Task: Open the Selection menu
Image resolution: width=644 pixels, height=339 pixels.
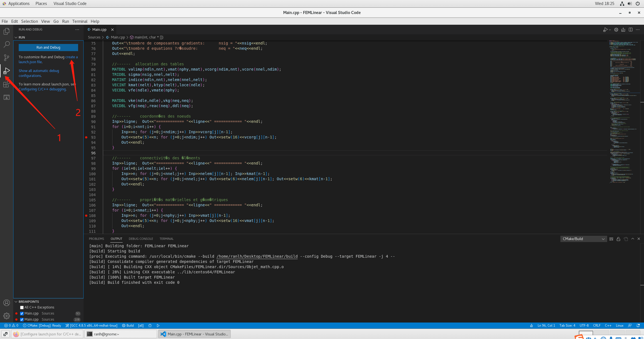Action: click(x=29, y=21)
